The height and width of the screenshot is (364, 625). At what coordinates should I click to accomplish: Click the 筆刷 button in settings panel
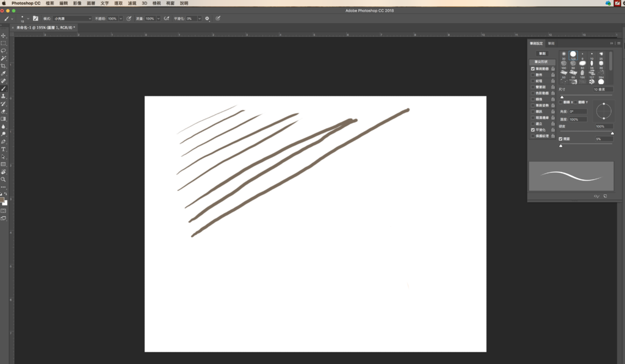pos(542,54)
